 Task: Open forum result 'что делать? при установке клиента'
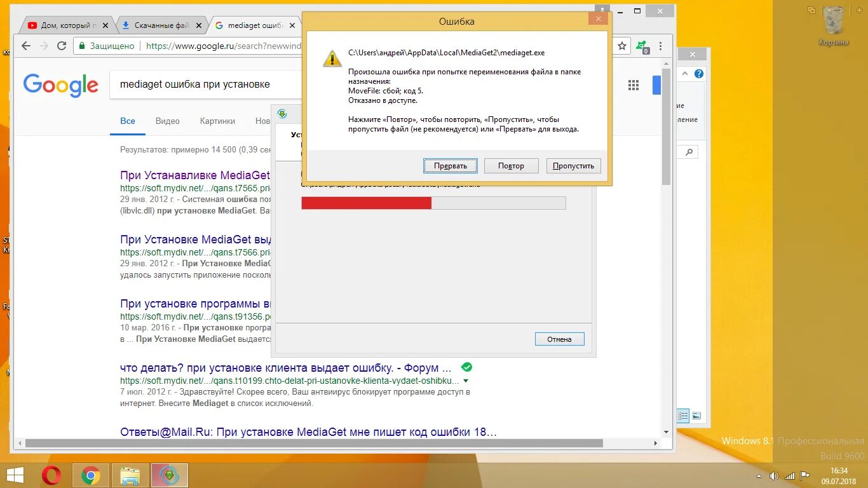(x=286, y=368)
